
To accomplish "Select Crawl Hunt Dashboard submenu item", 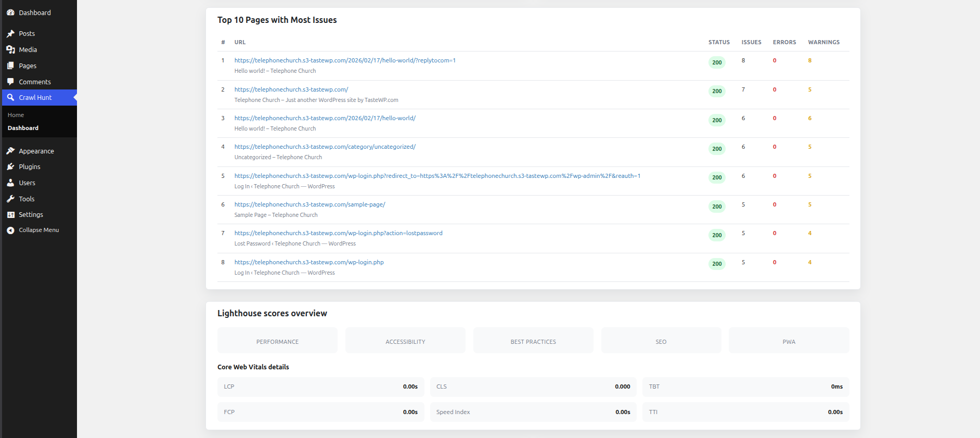I will [x=23, y=128].
